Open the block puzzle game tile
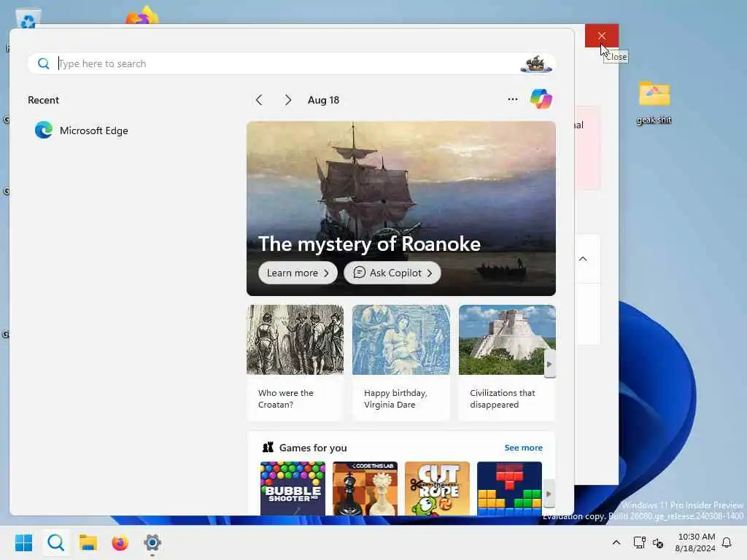 [x=509, y=488]
